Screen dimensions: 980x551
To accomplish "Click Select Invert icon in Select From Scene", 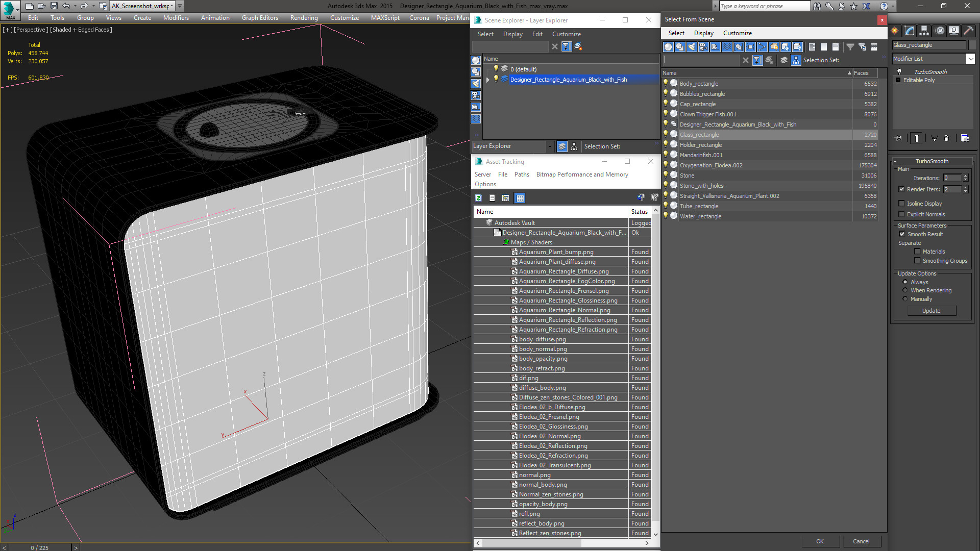I will point(836,47).
